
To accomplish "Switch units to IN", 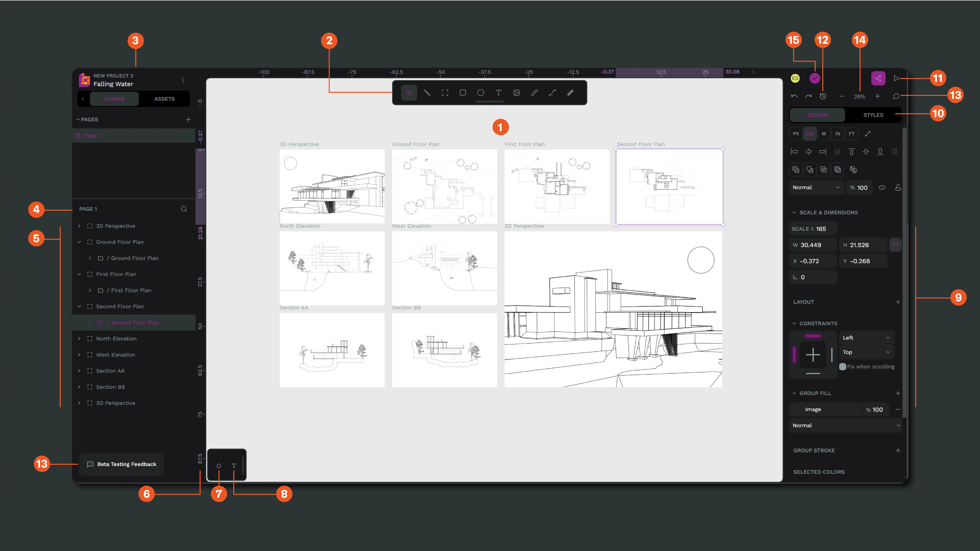I will click(x=838, y=134).
